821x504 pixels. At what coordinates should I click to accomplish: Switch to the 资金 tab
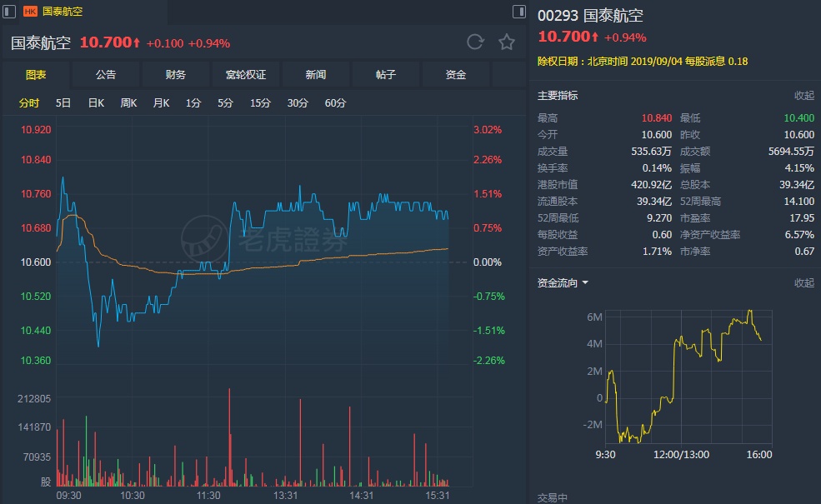(x=456, y=75)
